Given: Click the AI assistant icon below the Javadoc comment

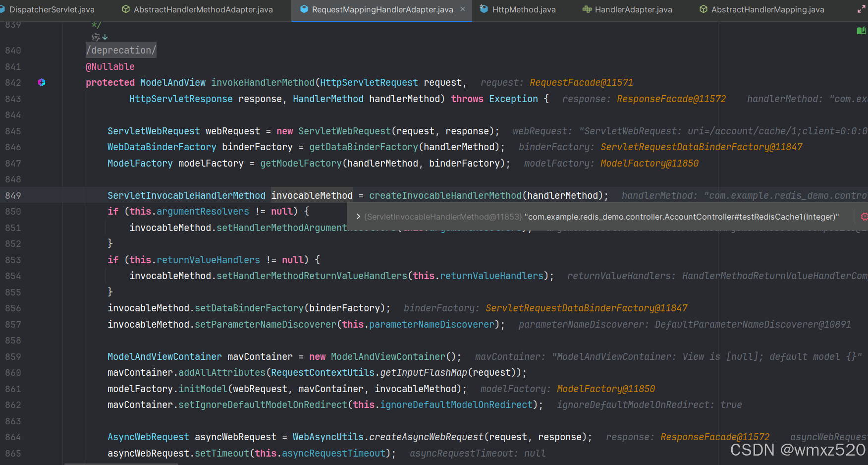Looking at the screenshot, I should pyautogui.click(x=96, y=37).
